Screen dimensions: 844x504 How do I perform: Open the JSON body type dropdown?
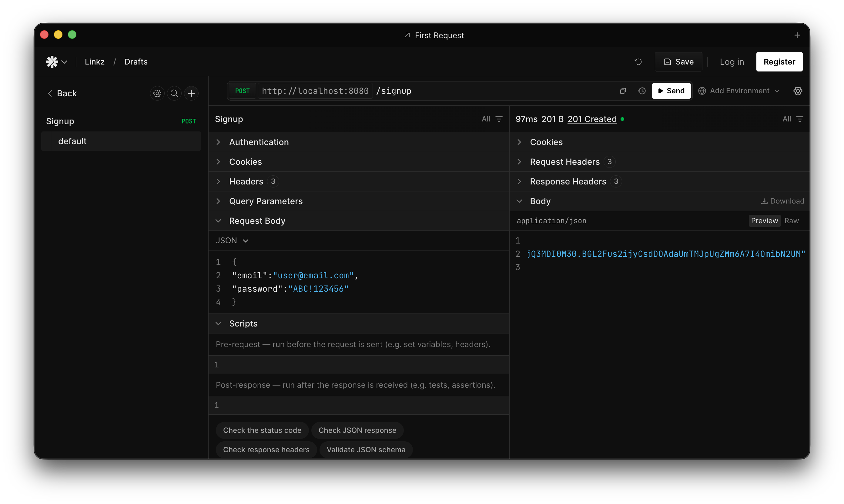pos(232,240)
